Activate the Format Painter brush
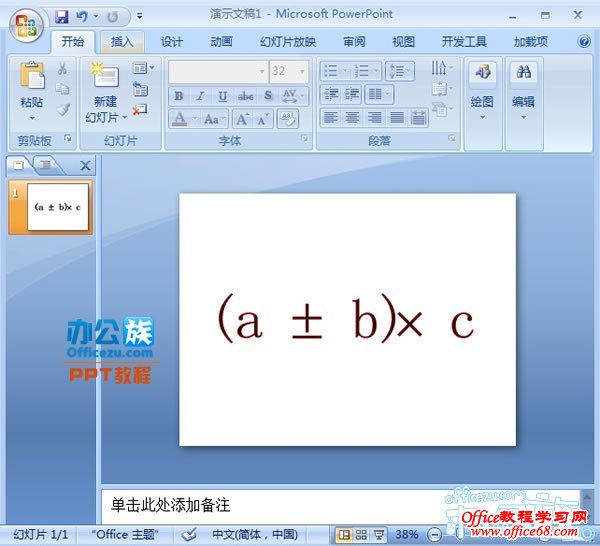Image resolution: width=600 pixels, height=546 pixels. click(x=63, y=109)
